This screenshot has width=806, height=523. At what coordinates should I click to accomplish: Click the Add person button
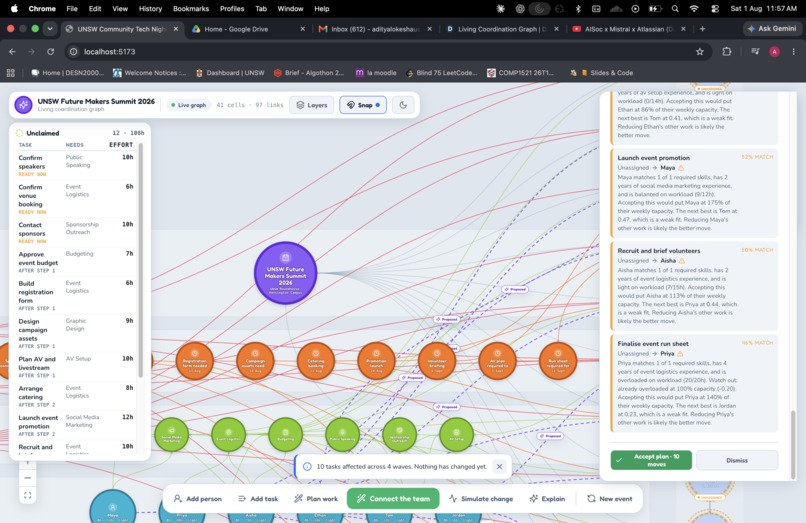pyautogui.click(x=198, y=499)
